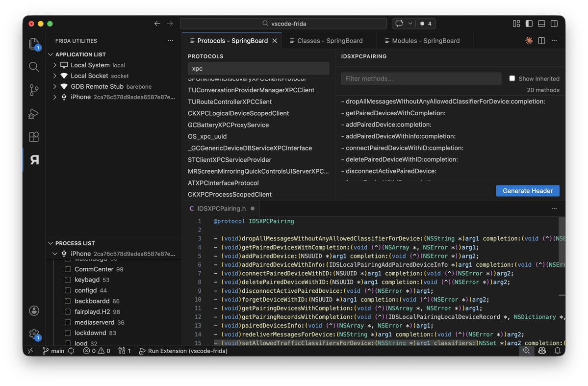
Task: Open the Run and Debug icon
Action: [x=33, y=113]
